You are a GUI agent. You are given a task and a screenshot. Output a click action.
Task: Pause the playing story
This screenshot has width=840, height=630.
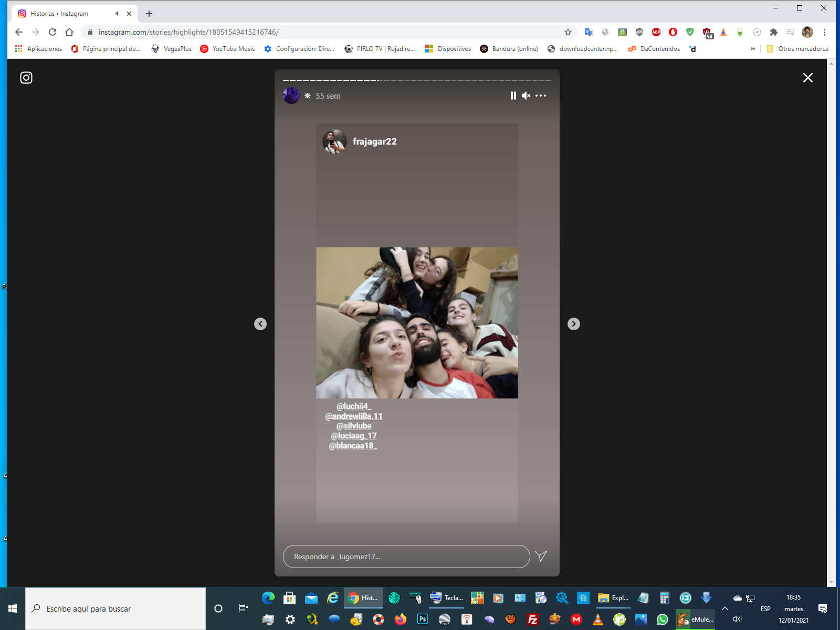click(513, 96)
